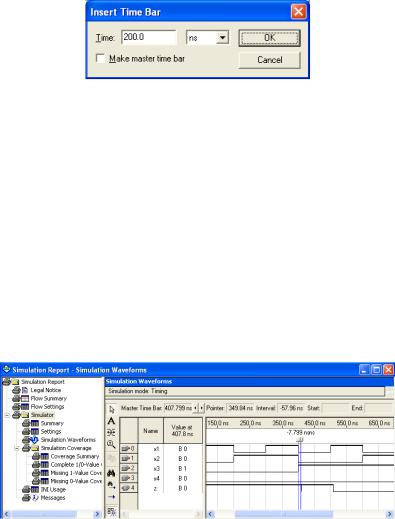Click the Master Time Bar value field
395x519 pixels.
[178, 408]
